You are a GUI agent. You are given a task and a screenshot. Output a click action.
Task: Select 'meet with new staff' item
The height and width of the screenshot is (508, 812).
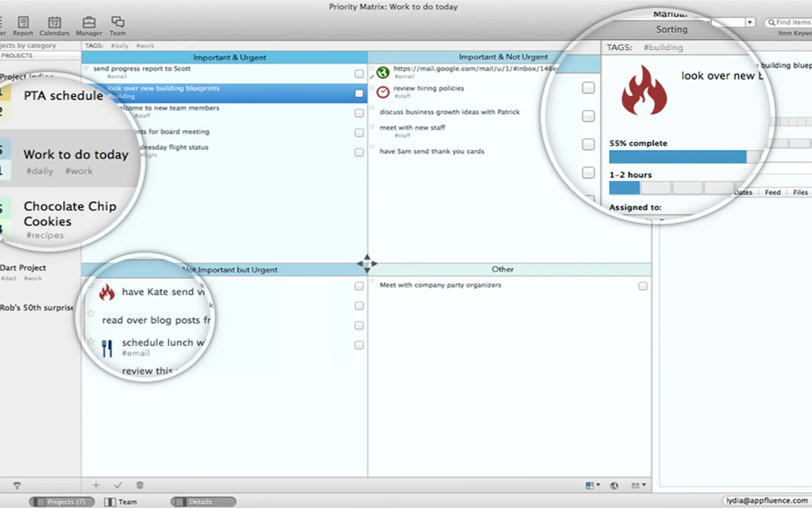(x=412, y=128)
